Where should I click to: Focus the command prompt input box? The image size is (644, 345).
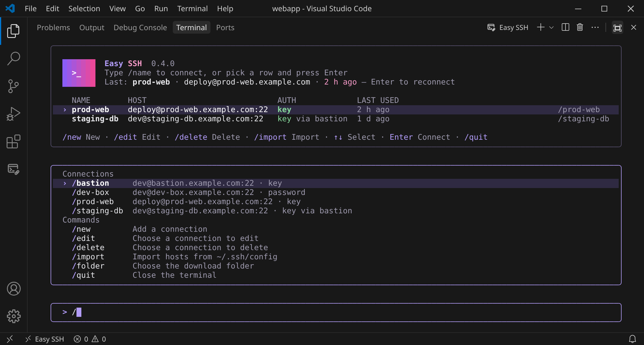(336, 312)
